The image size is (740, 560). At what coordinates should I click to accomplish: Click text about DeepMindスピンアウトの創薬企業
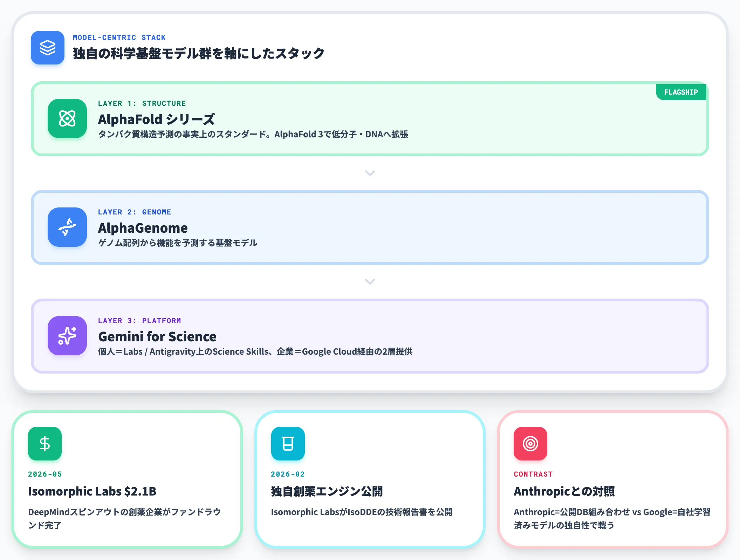tap(124, 519)
